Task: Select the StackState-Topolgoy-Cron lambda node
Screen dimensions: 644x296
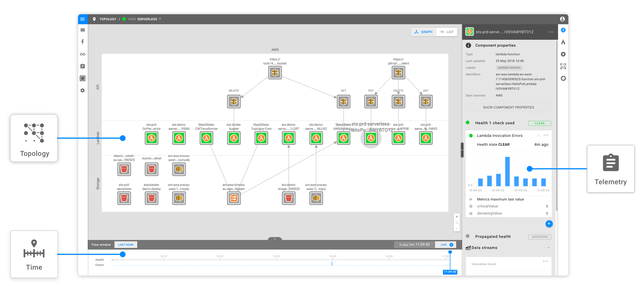Action: coord(261,138)
